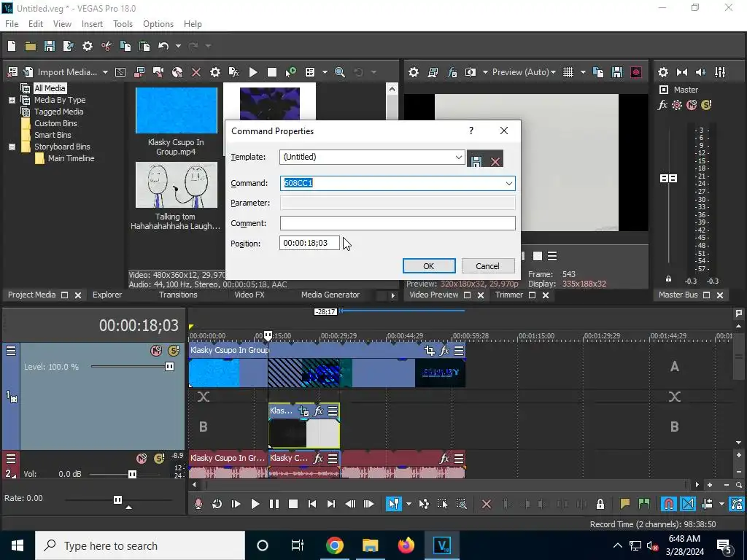This screenshot has width=747, height=560.
Task: Click OK in Command Properties dialog
Action: (429, 266)
